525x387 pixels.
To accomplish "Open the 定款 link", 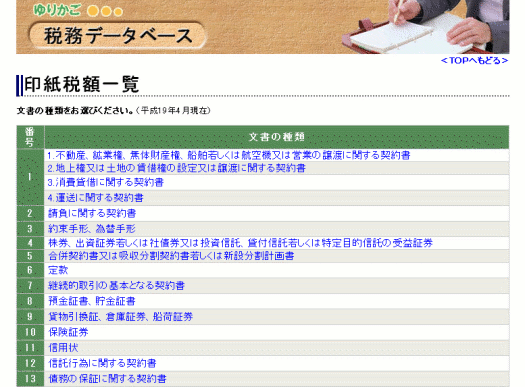I will point(58,270).
